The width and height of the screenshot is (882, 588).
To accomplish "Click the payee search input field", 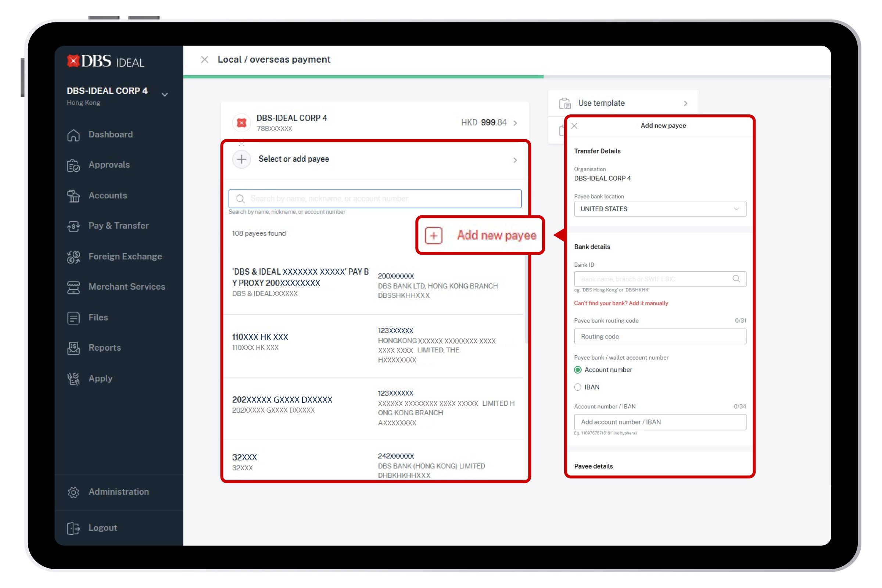I will (375, 199).
